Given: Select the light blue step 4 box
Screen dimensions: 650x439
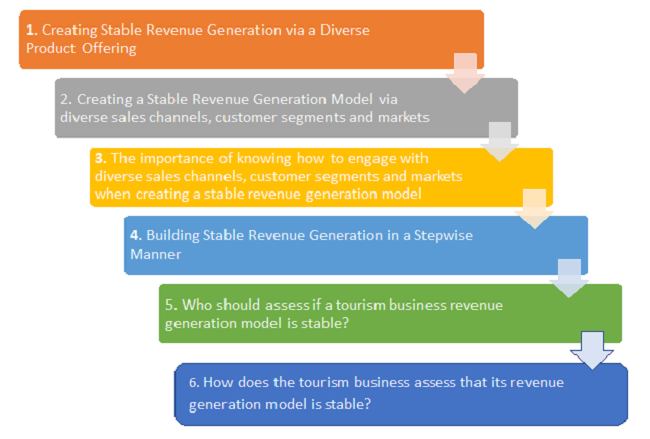Looking at the screenshot, I should coord(355,245).
